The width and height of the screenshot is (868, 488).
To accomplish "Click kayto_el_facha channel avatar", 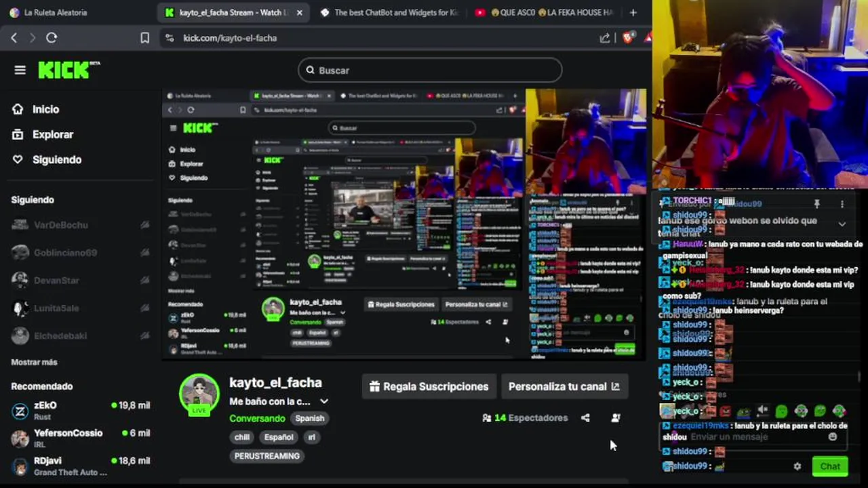I will [x=199, y=393].
